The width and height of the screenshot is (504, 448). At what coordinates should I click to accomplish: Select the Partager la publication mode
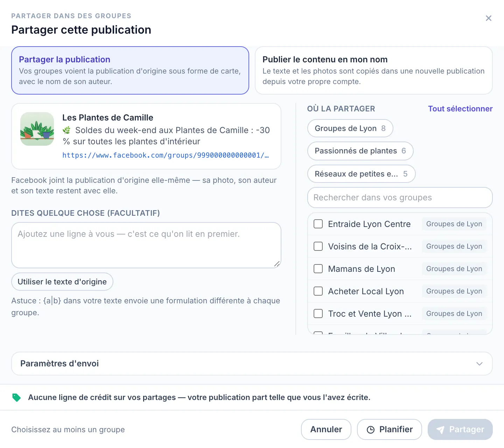[x=130, y=70]
